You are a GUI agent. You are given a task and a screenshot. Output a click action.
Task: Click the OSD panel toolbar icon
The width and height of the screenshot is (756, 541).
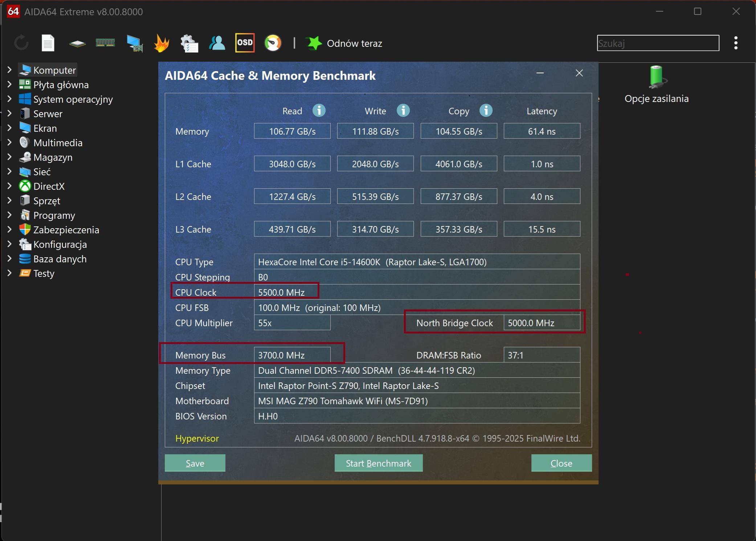[x=245, y=43]
